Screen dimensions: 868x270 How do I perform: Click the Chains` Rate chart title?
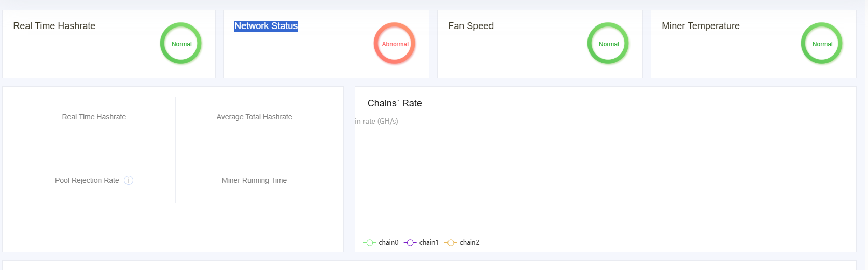[x=395, y=103]
